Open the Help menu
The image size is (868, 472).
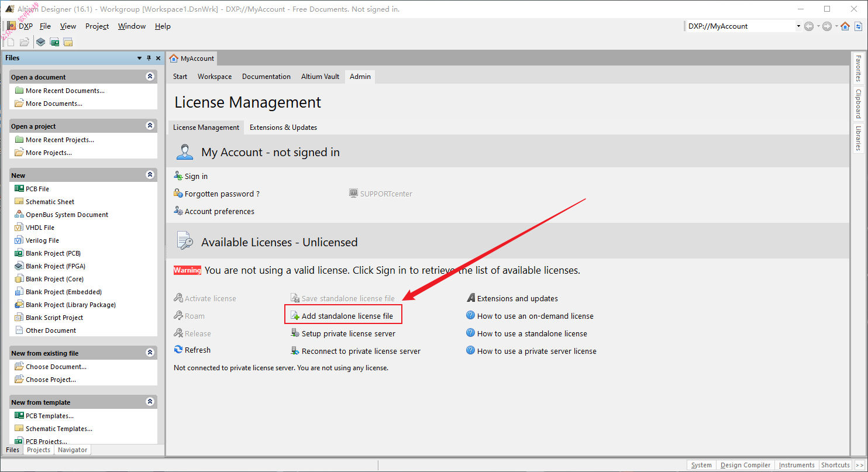pyautogui.click(x=163, y=26)
